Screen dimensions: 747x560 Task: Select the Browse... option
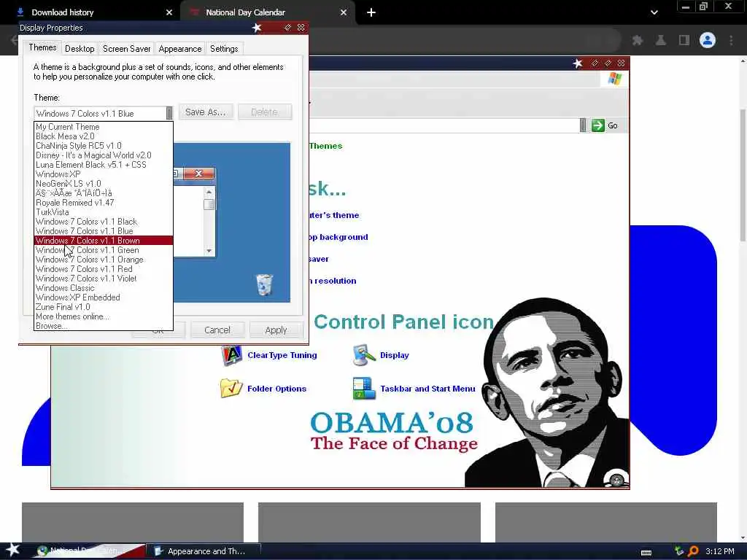(x=104, y=326)
